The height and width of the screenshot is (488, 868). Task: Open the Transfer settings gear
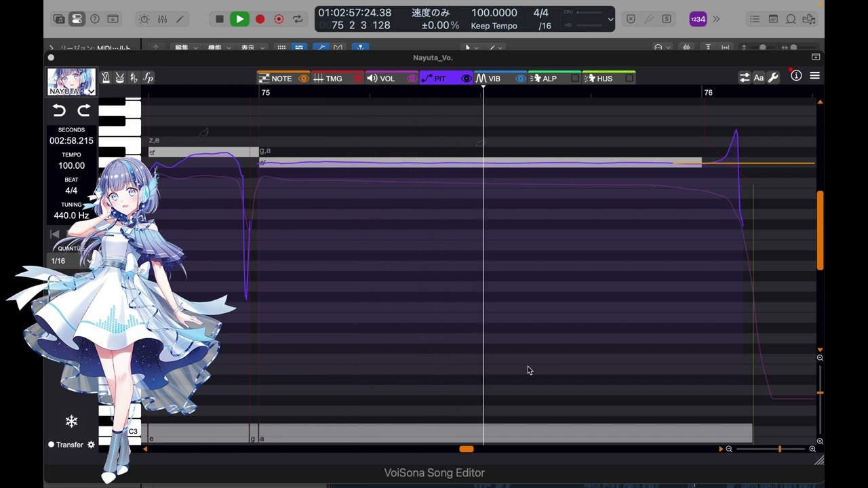91,445
